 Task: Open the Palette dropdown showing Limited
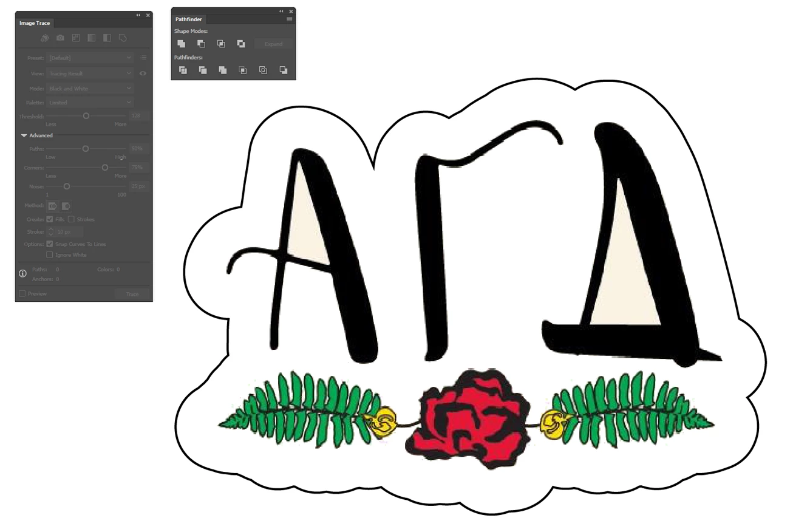(x=90, y=103)
